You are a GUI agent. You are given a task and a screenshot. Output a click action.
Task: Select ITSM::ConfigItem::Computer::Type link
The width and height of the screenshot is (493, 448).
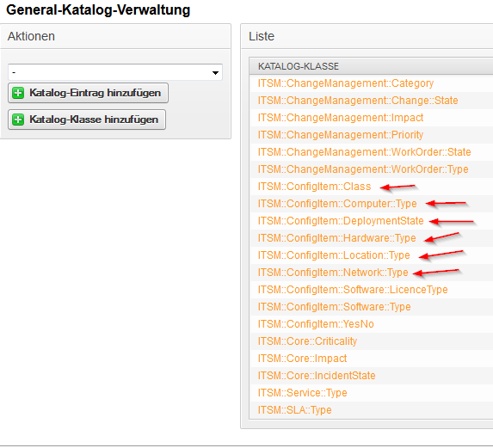(337, 204)
